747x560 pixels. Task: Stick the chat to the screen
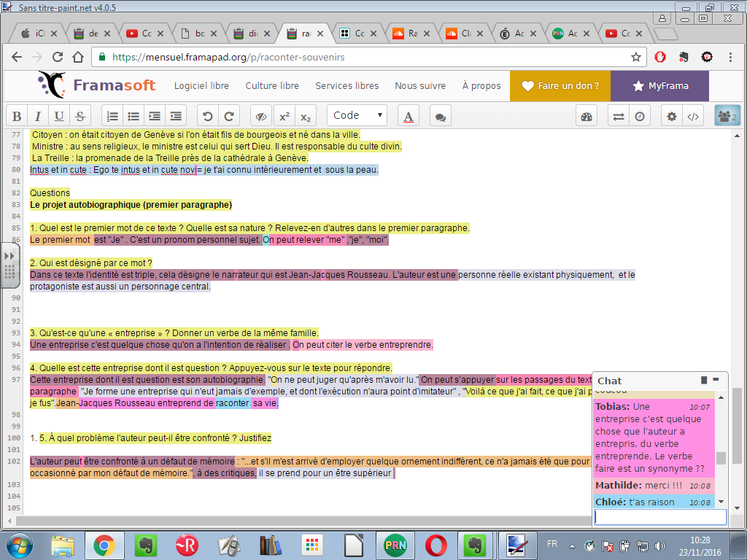click(704, 380)
